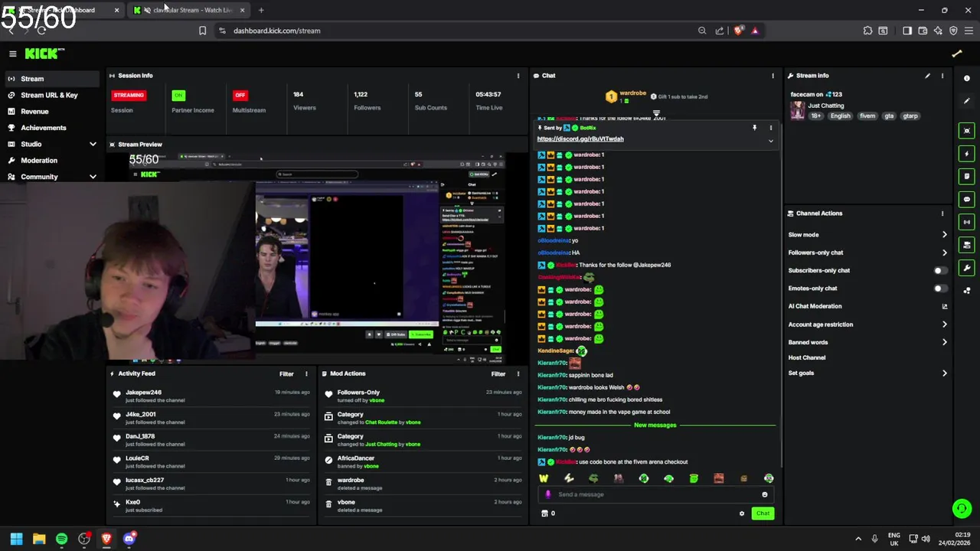Click the green lightning bolt icon in the right sidebar
Viewport: 980px width, 551px height.
coord(967,154)
